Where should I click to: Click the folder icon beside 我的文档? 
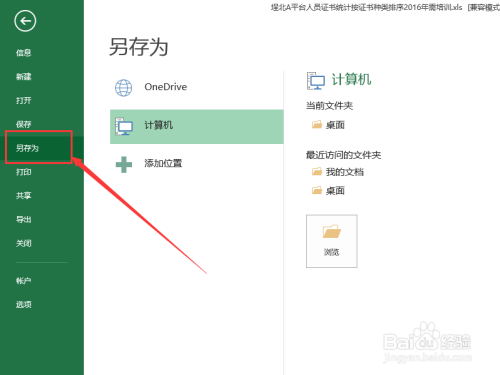[317, 172]
